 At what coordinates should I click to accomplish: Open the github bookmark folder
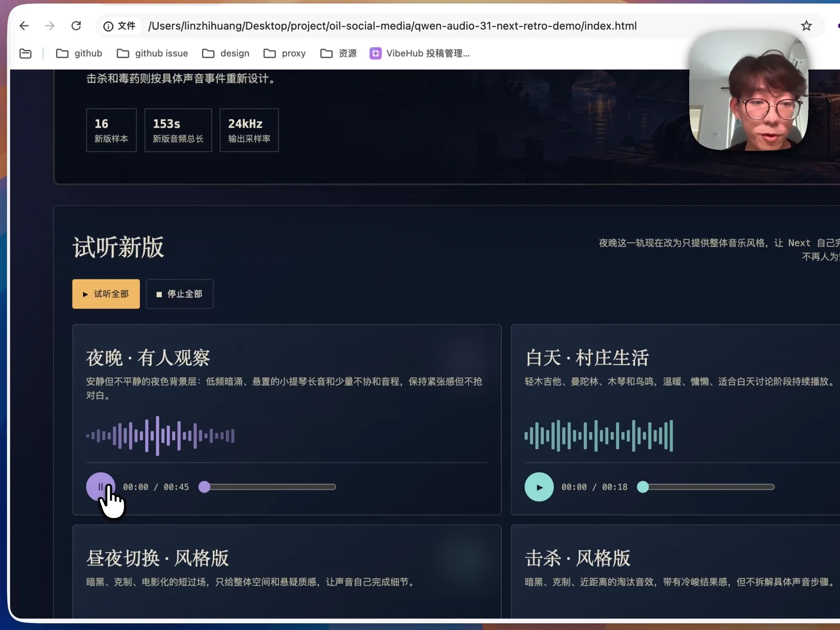(x=79, y=53)
